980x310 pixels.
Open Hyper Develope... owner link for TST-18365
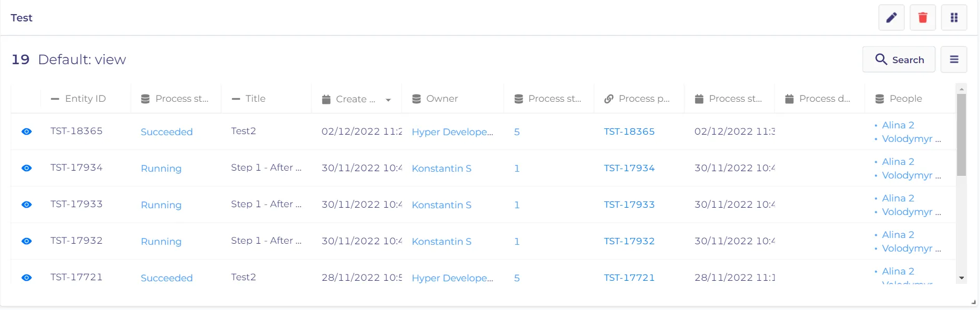coord(453,132)
